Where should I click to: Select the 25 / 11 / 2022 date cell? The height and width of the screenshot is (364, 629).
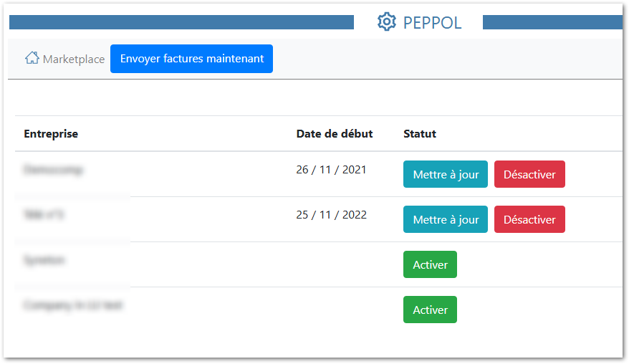[x=331, y=215]
